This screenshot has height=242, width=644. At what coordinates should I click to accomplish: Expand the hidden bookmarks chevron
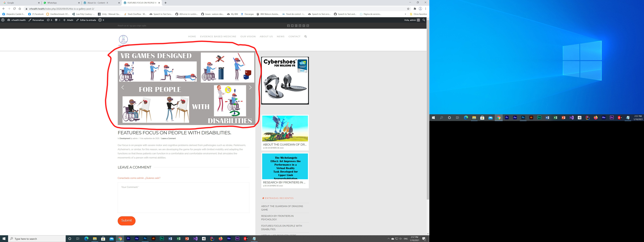click(406, 14)
